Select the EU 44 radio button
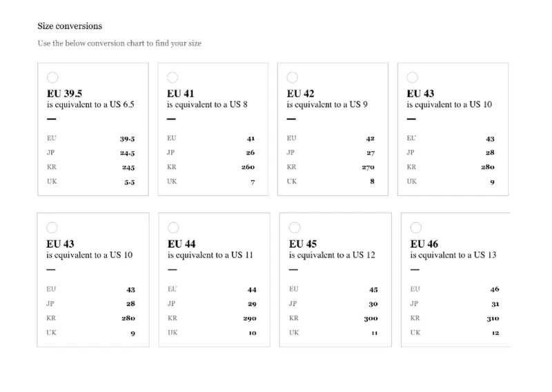Viewport: 552px width, 392px height. [174, 228]
